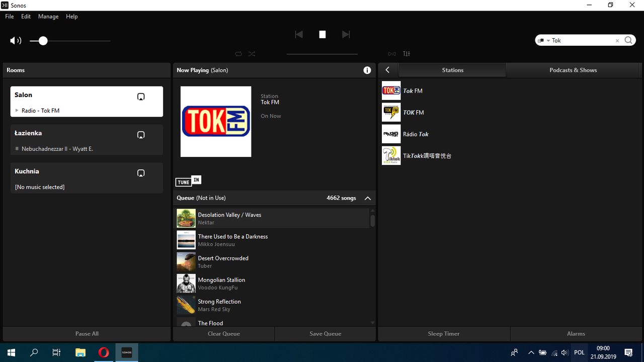Open the Sleep Timer

coord(444,334)
